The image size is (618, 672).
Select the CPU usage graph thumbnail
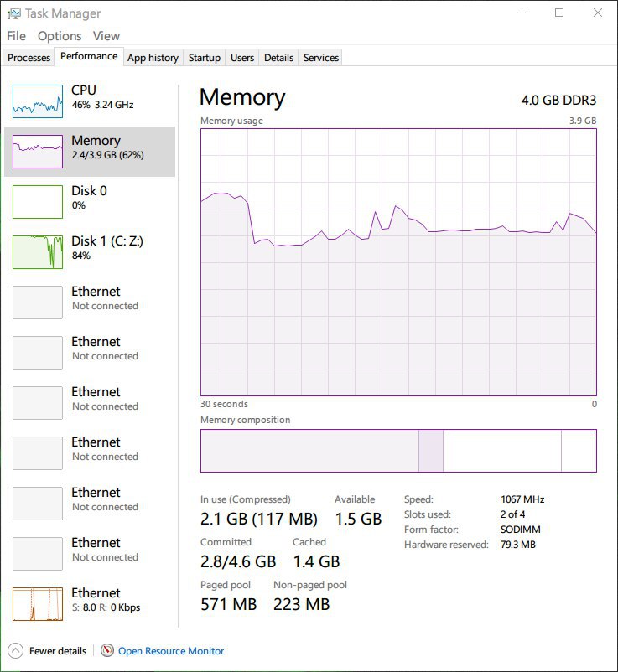point(38,101)
